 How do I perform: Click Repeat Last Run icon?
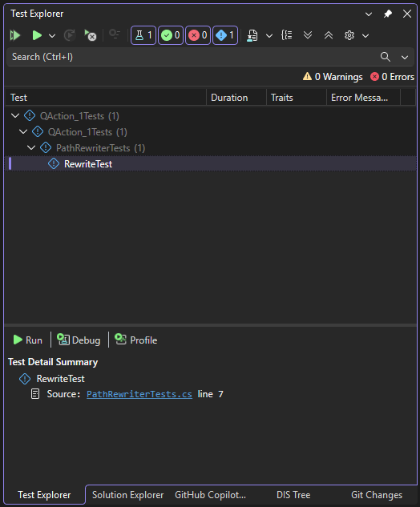(70, 35)
